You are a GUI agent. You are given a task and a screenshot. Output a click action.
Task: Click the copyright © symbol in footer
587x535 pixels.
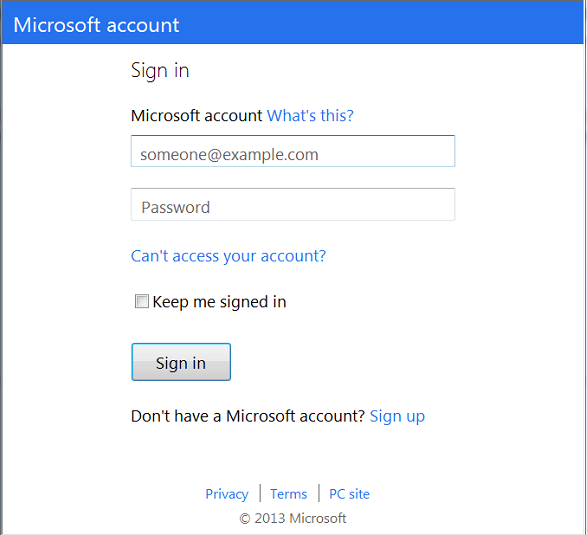[244, 519]
